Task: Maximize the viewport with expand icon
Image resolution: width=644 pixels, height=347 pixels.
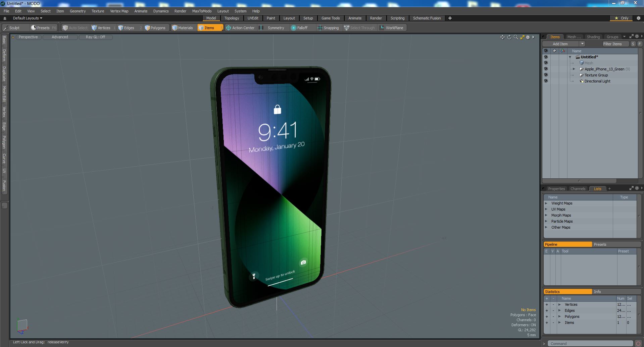Action: (522, 37)
